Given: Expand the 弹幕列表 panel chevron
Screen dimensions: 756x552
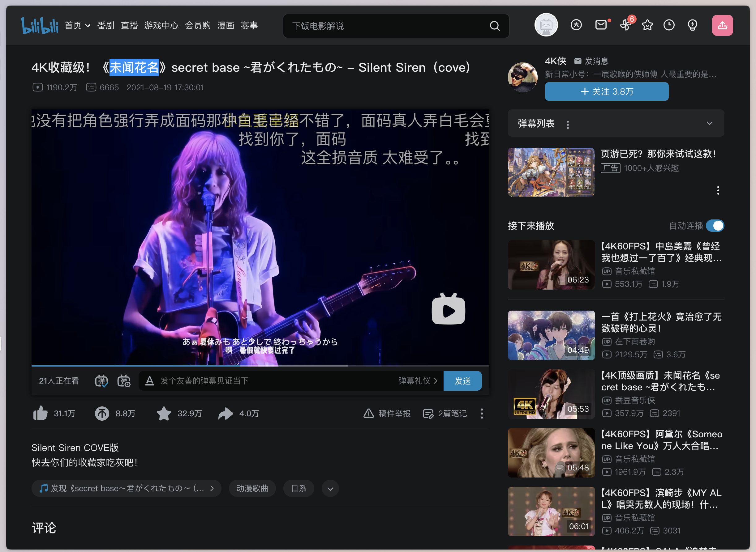Looking at the screenshot, I should 709,123.
